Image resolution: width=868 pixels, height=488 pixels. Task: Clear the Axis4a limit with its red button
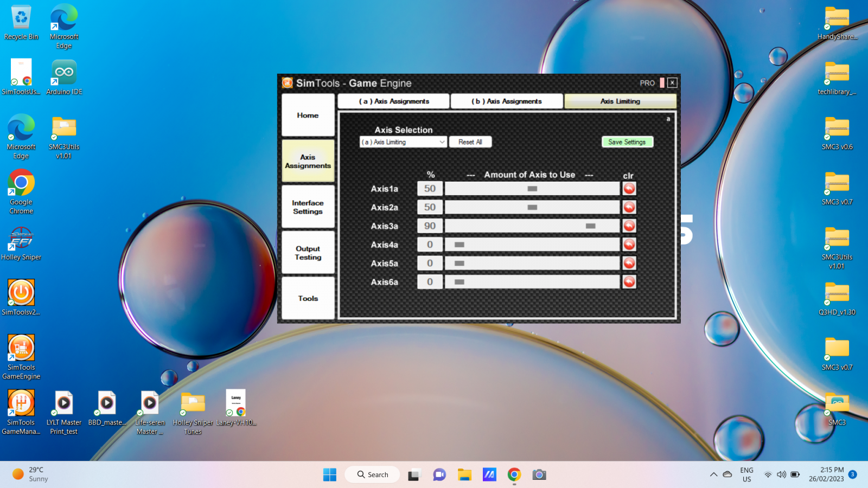tap(629, 245)
